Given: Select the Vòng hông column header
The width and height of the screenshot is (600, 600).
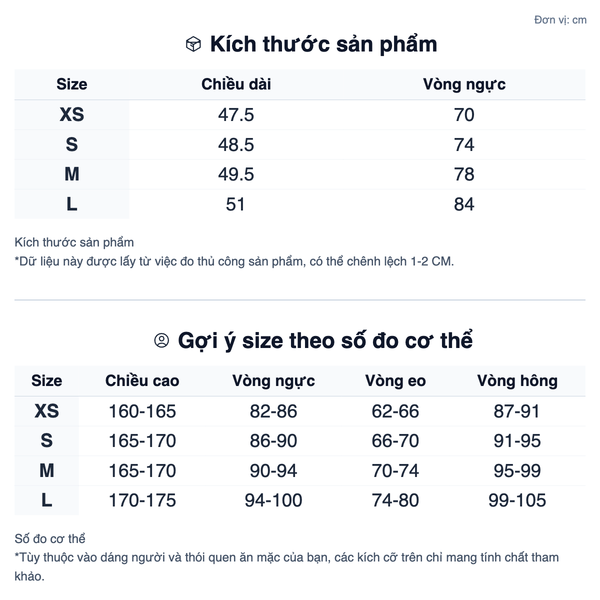Looking at the screenshot, I should coord(517,381).
